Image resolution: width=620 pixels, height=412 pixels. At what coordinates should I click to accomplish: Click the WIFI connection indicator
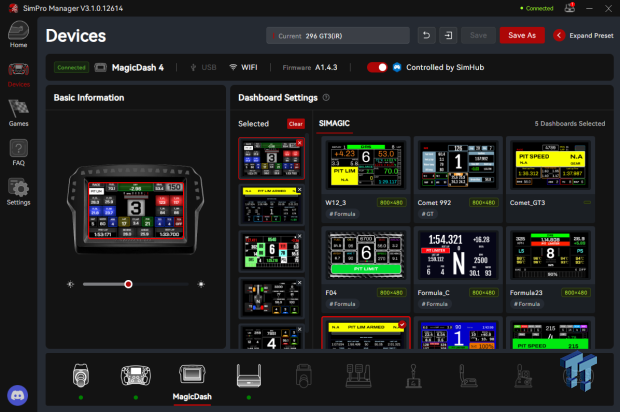(244, 68)
